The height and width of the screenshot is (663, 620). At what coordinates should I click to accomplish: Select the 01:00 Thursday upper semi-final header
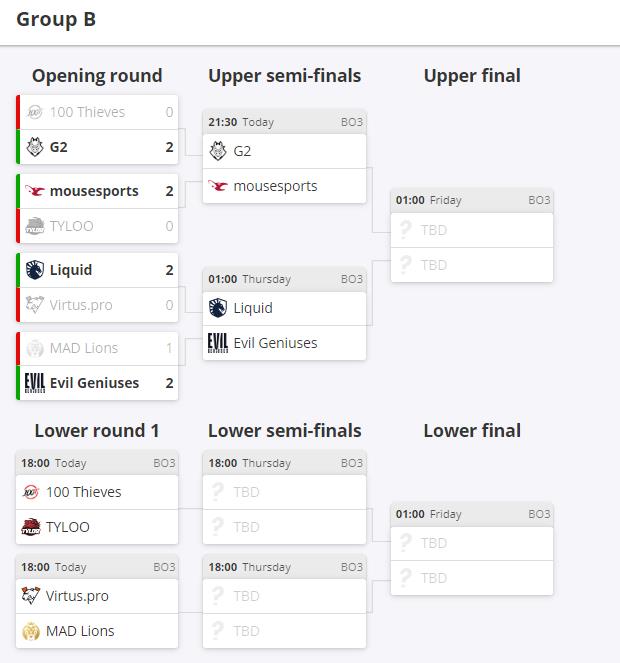click(284, 279)
